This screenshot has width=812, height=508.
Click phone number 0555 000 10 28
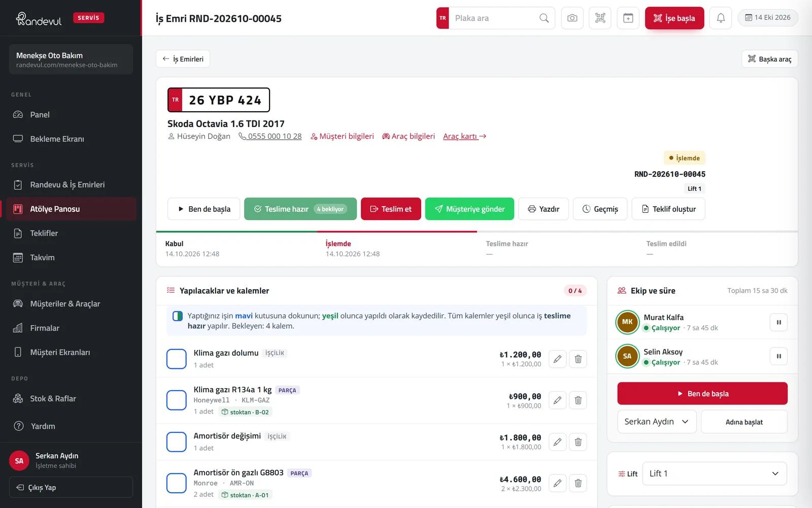pyautogui.click(x=270, y=136)
